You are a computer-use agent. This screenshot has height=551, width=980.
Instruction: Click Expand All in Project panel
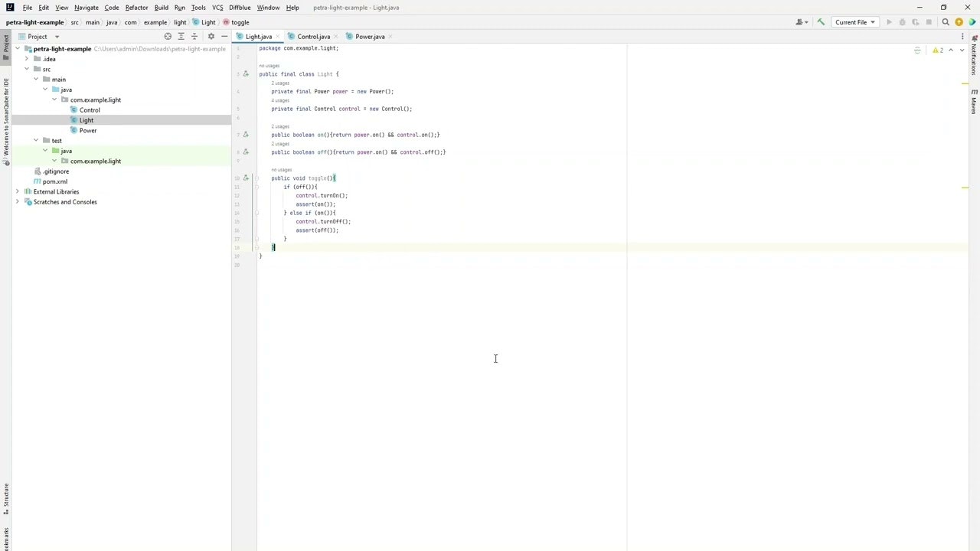[x=181, y=36]
